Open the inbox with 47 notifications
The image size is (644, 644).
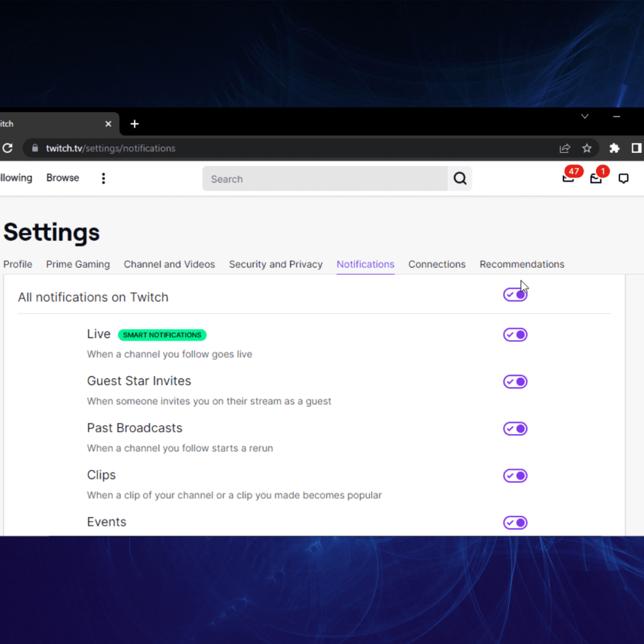point(569,177)
